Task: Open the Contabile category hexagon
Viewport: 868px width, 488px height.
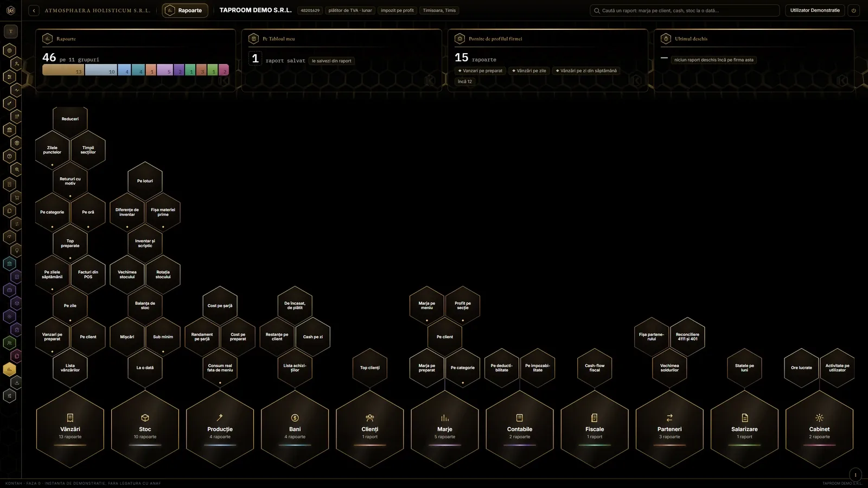Action: point(520,429)
